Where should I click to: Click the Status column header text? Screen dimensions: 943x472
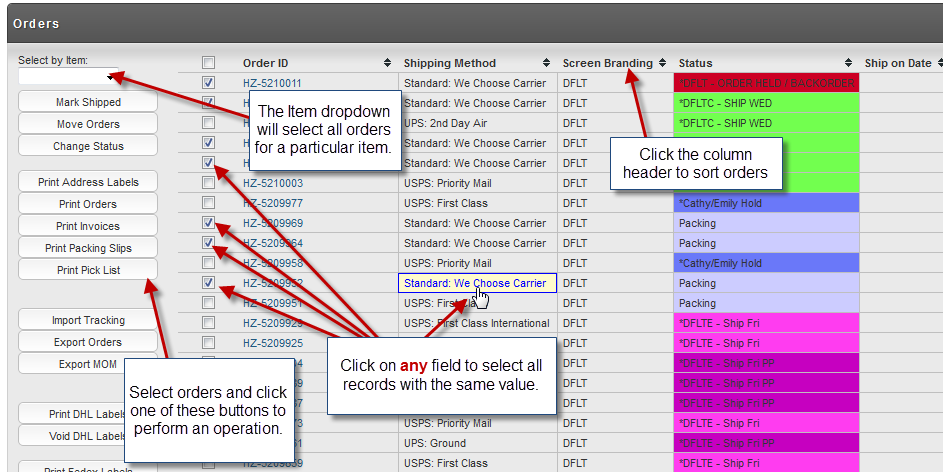point(695,63)
